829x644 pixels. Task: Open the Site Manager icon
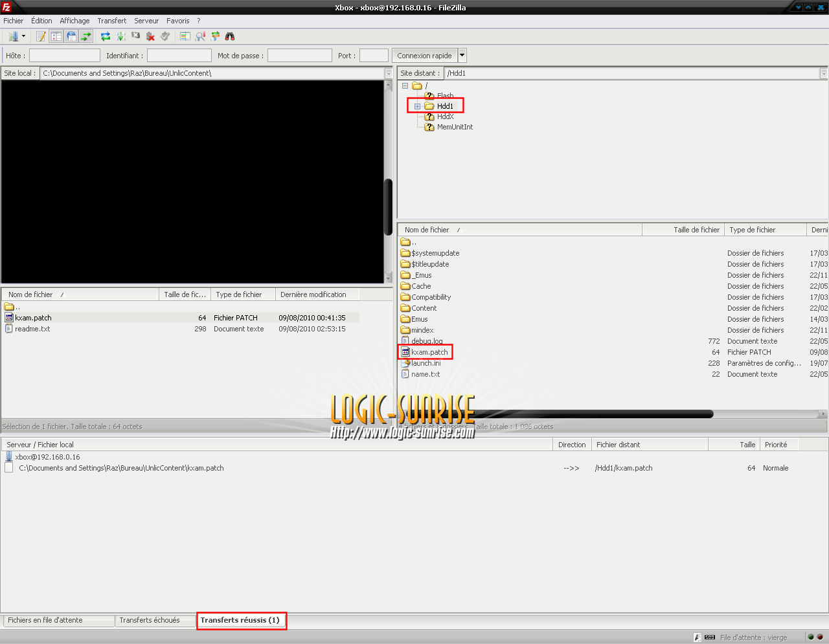click(x=13, y=36)
